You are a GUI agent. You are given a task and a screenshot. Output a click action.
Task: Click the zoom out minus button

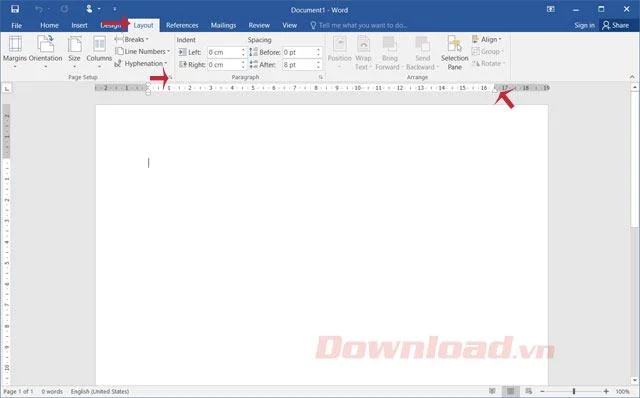[x=542, y=391]
